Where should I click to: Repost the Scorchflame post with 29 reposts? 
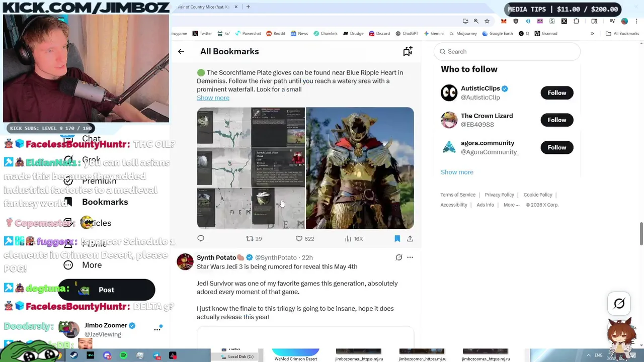254,239
